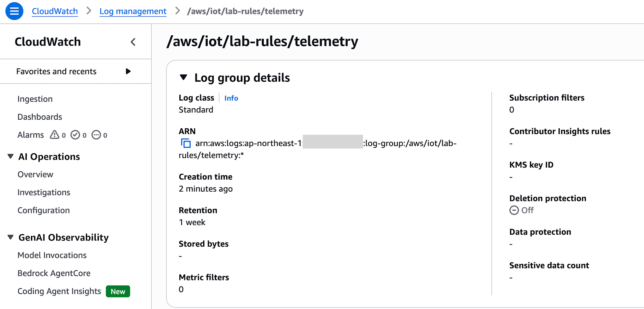Screen dimensions: 644x309
Task: Click the Retention value "1 week"
Action: tap(192, 223)
